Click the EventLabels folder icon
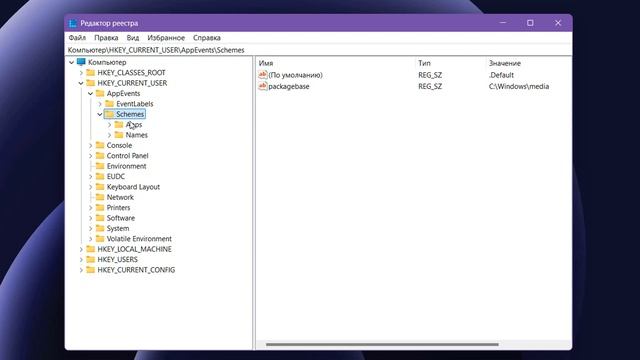The width and height of the screenshot is (640, 360). click(x=109, y=104)
